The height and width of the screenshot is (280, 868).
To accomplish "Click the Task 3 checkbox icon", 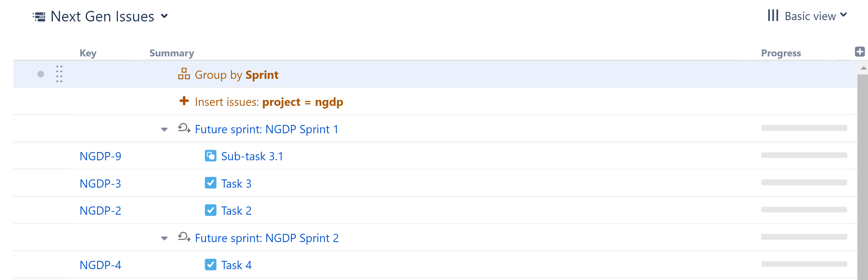I will tap(211, 183).
